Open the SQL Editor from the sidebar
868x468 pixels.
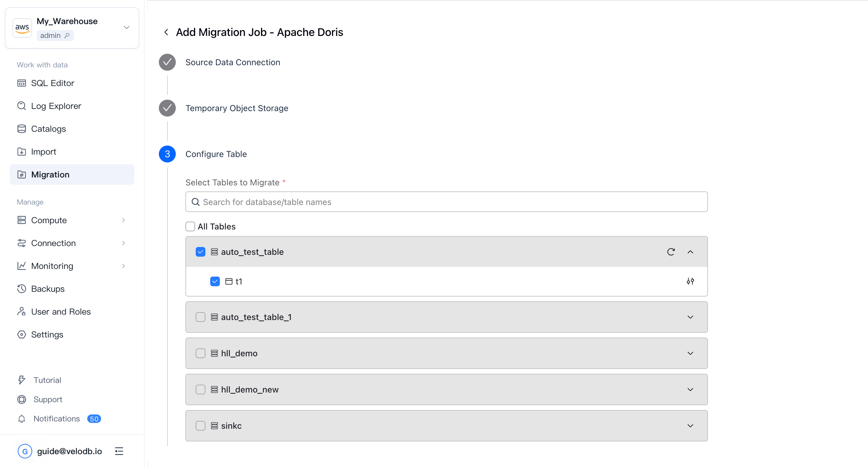[x=53, y=83]
